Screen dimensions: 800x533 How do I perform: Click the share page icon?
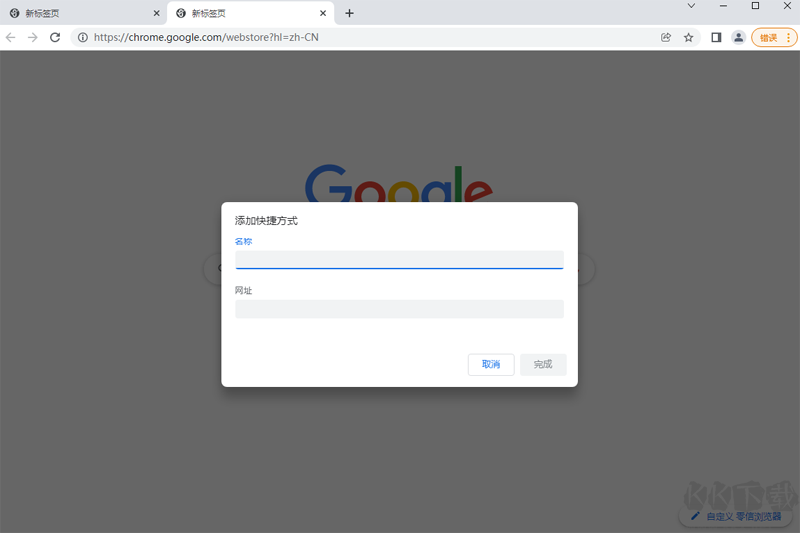(x=666, y=37)
